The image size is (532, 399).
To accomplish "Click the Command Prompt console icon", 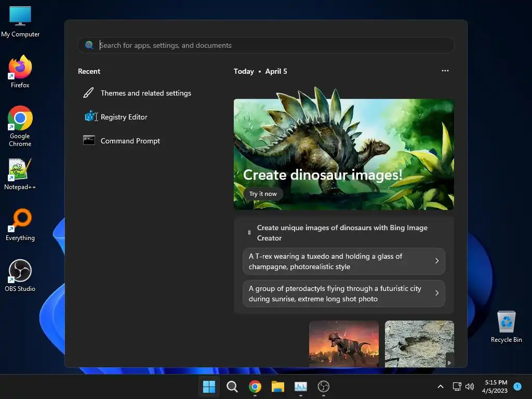I will [x=89, y=140].
